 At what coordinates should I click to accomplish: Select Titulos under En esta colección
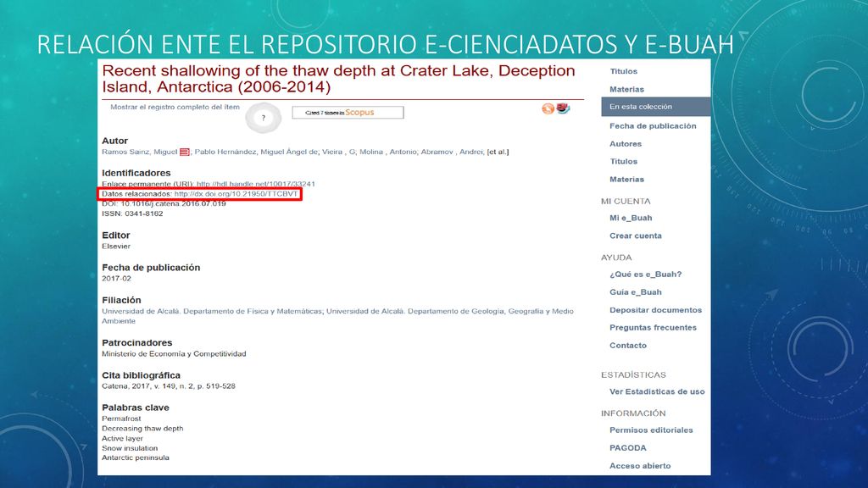623,162
